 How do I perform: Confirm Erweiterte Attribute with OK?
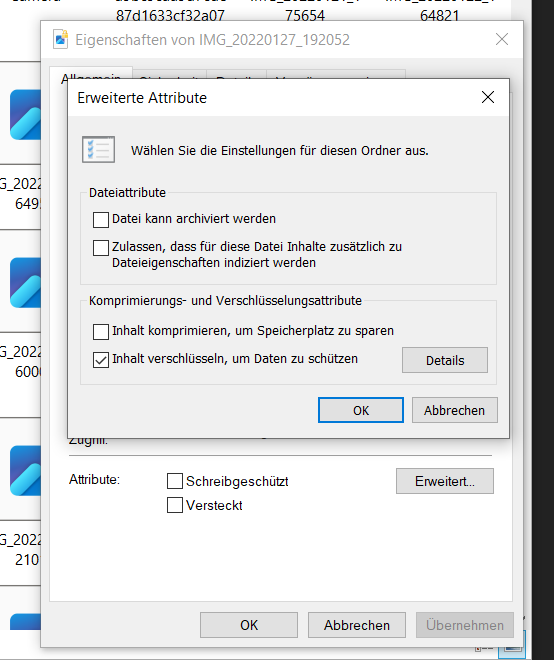coord(361,410)
